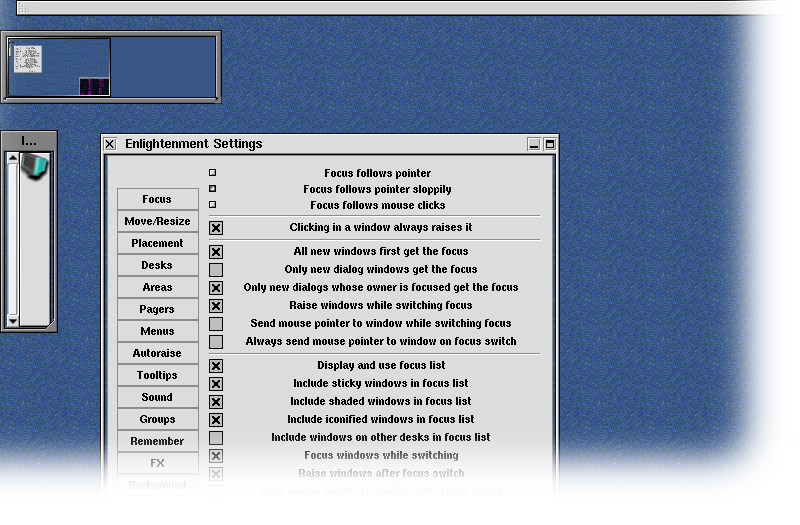This screenshot has width=800, height=525.
Task: Select the dark terminal thumbnail in pager
Action: [94, 86]
